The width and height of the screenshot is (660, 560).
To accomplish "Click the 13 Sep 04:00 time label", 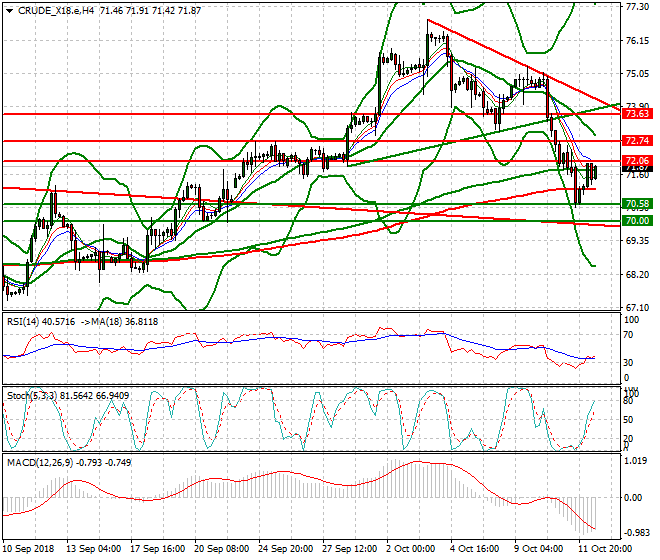I will click(93, 549).
